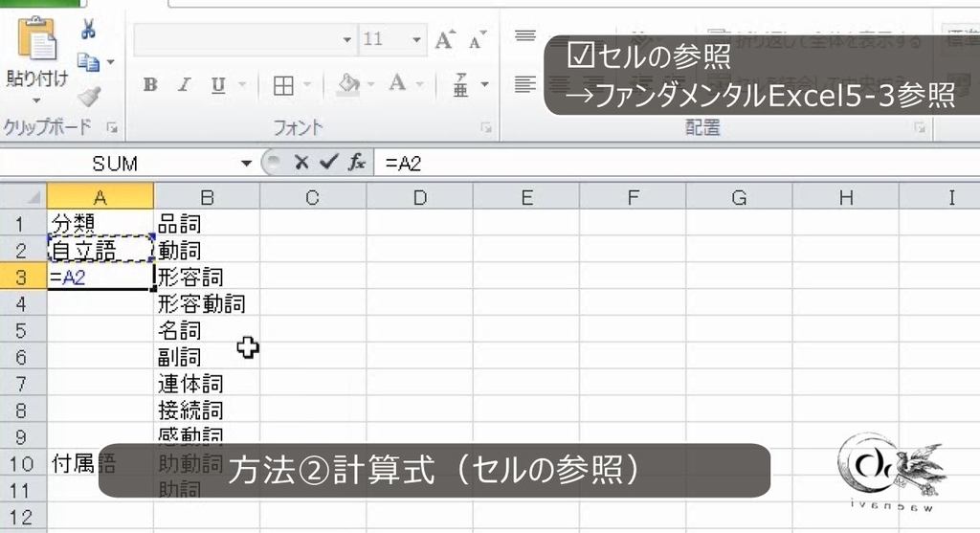Image resolution: width=980 pixels, height=533 pixels.
Task: Expand the font name dropdown arrow
Action: 347,40
